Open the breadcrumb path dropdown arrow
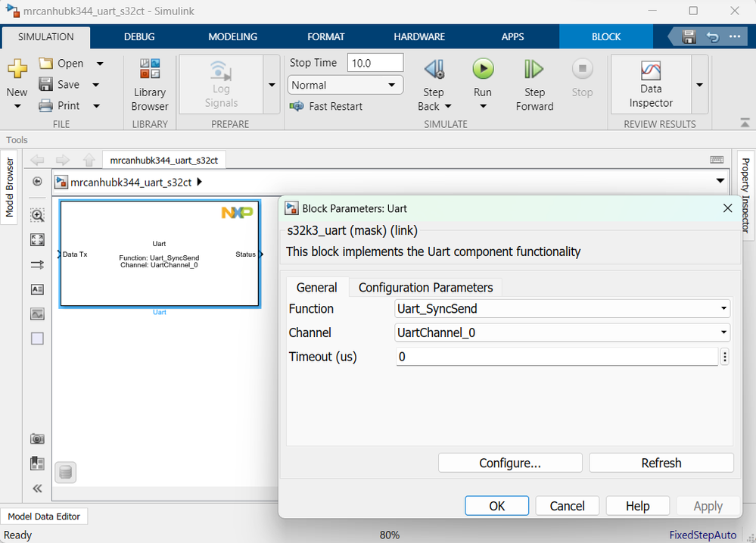The height and width of the screenshot is (543, 756). coord(720,181)
